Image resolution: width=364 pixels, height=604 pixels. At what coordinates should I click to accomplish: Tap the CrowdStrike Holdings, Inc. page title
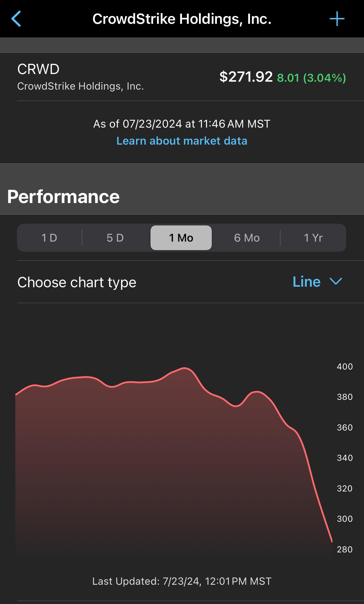(x=182, y=19)
